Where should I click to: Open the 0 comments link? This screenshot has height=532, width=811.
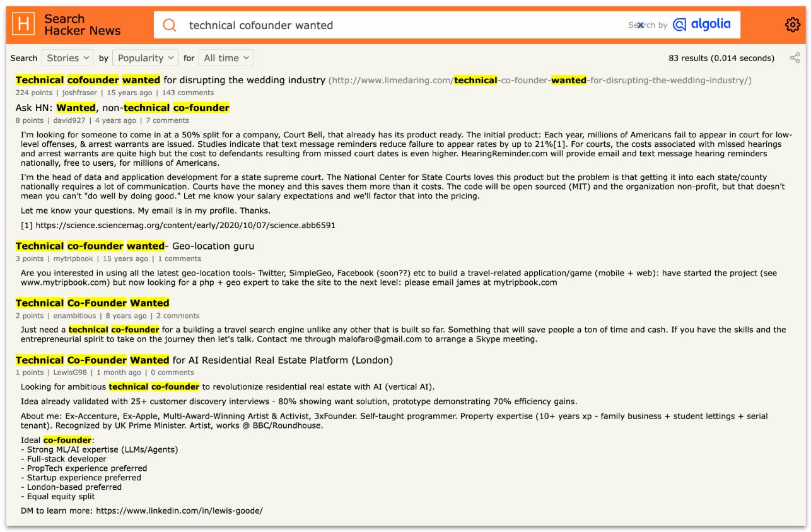coord(172,373)
